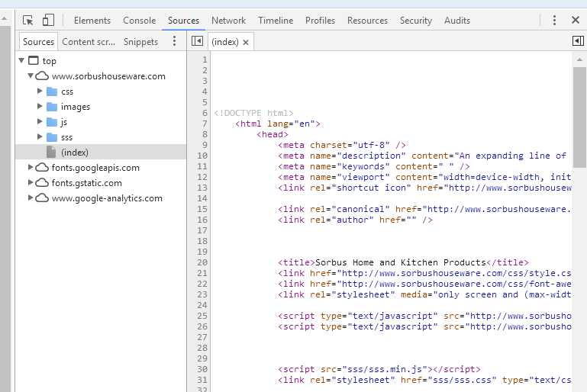Click the (index) document file icon
587x392 pixels.
click(51, 153)
